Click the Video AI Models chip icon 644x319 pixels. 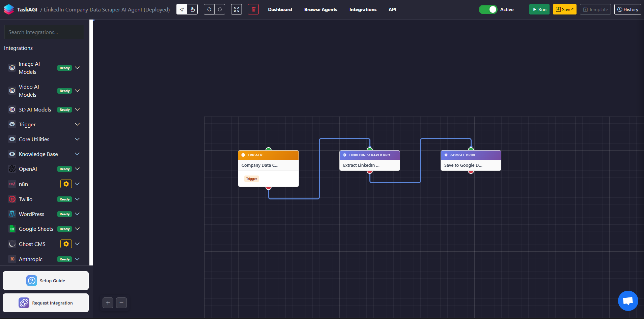click(12, 91)
